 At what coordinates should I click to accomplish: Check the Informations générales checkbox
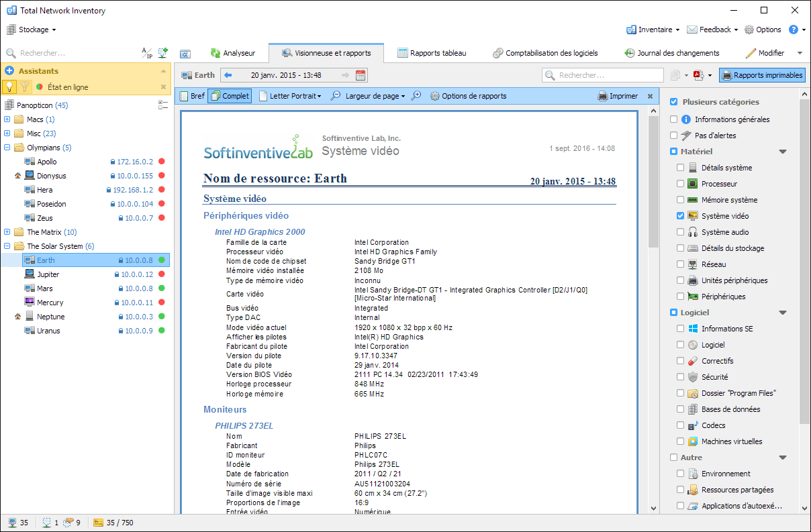tap(673, 119)
